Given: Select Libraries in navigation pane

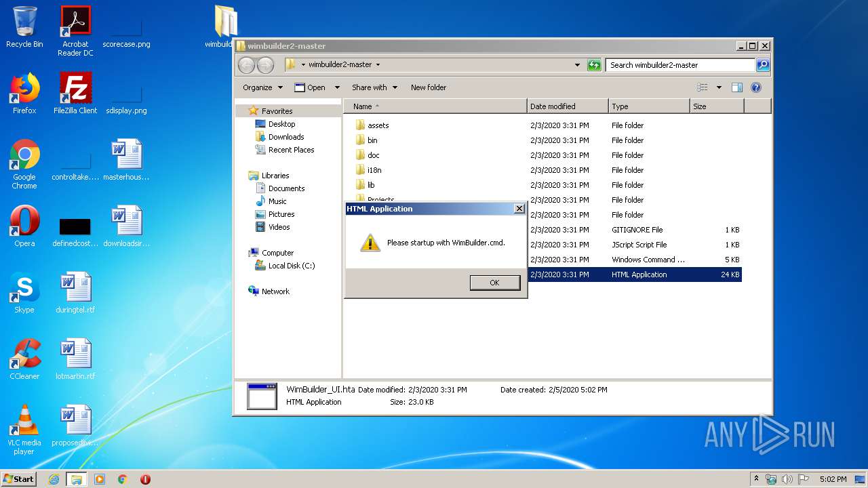Looking at the screenshot, I should (269, 176).
